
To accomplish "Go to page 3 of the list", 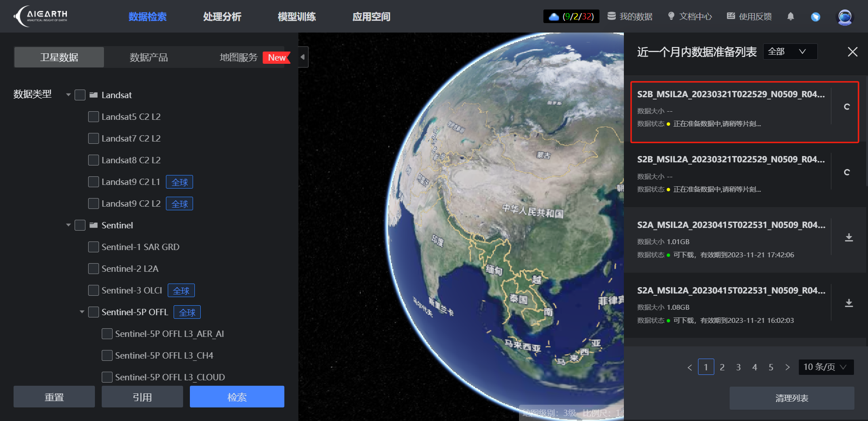I will click(x=738, y=367).
